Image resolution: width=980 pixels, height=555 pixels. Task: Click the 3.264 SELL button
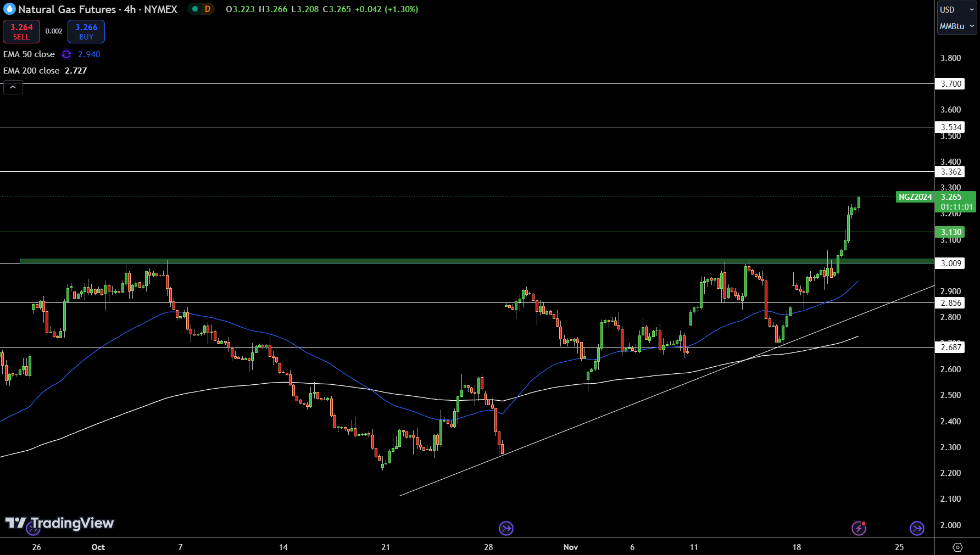[21, 31]
